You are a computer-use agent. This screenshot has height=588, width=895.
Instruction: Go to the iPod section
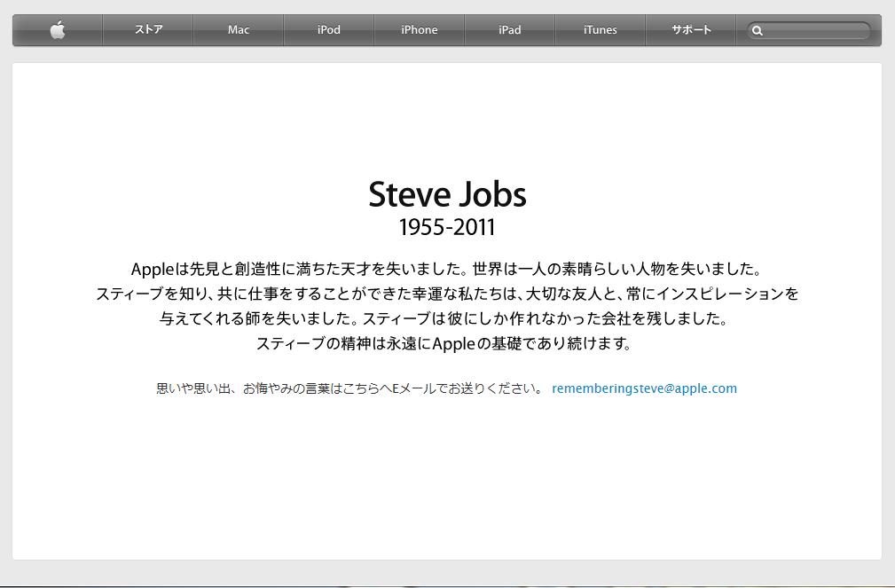[x=329, y=29]
